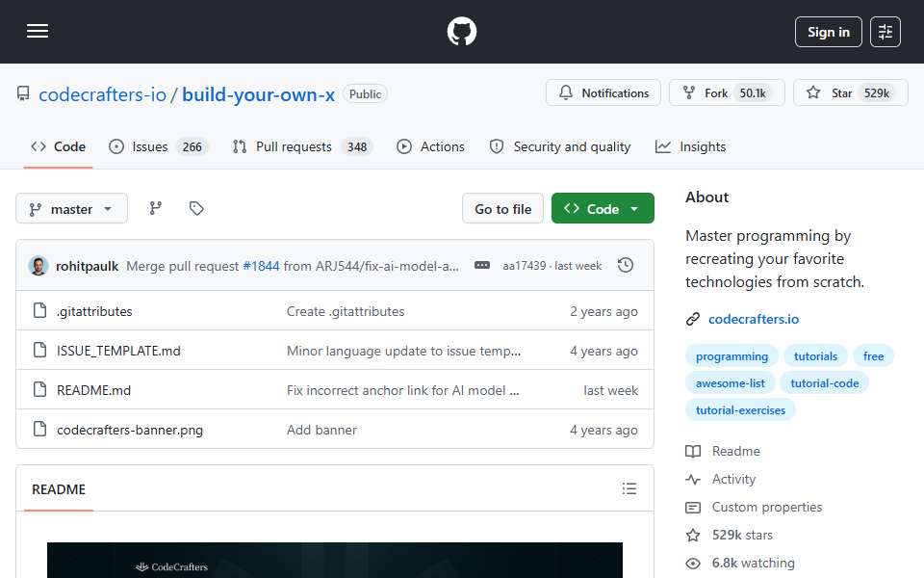
Task: Star the repository
Action: (x=850, y=92)
